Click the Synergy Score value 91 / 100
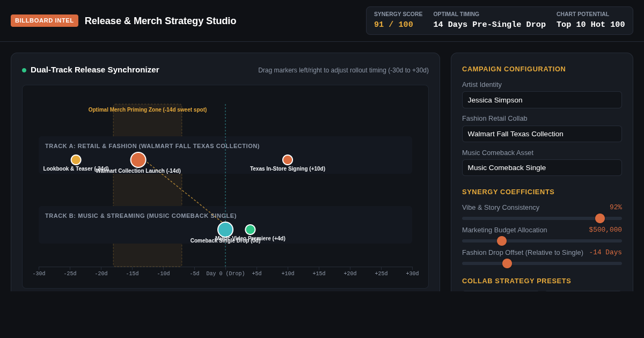 393,25
